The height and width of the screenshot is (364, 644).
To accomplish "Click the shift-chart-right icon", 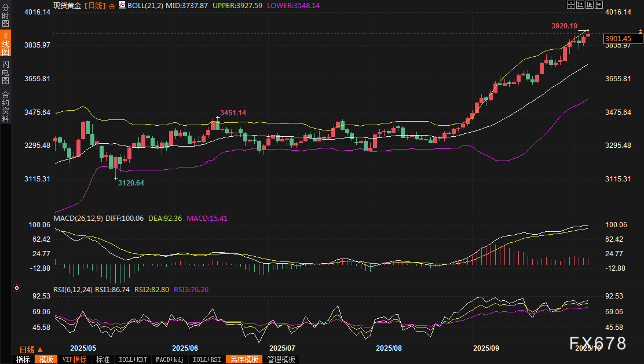I will tap(598, 5).
